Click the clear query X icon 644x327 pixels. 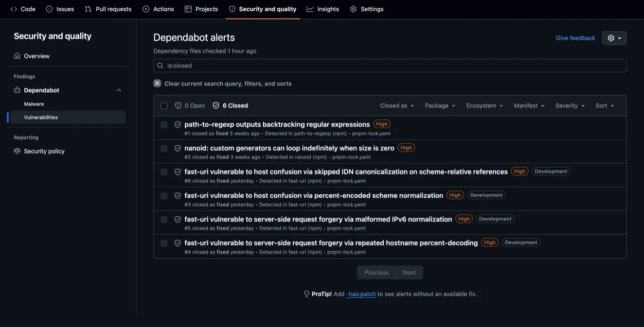coord(157,83)
